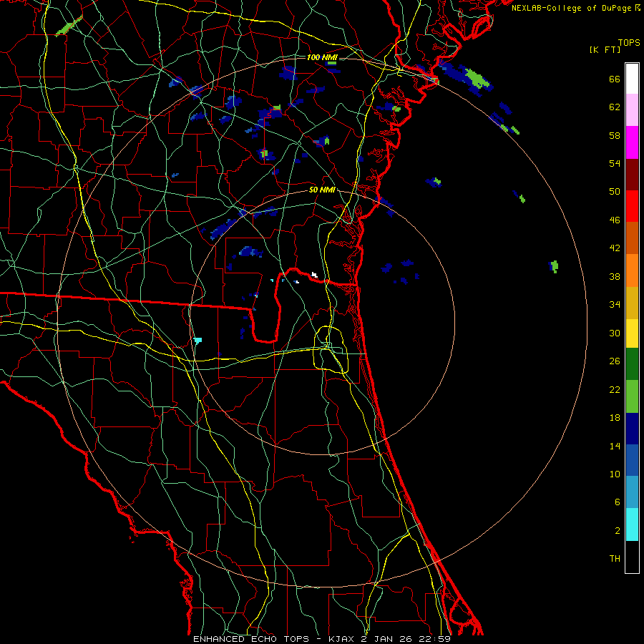Click the large green echo off Georgia coast

click(478, 78)
